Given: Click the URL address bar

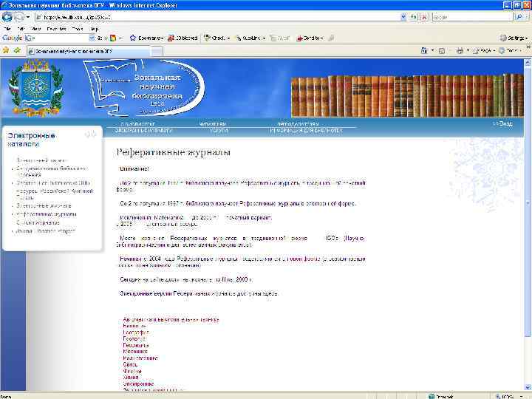Looking at the screenshot, I should [x=217, y=17].
